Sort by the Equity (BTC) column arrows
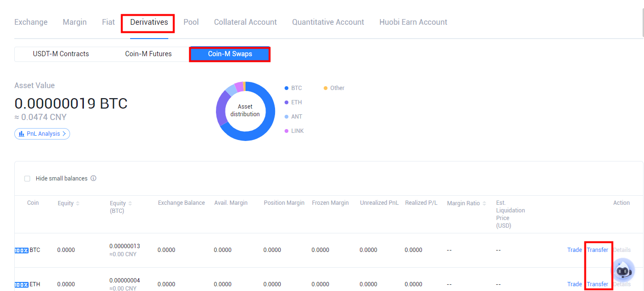The width and height of the screenshot is (644, 291). [130, 203]
